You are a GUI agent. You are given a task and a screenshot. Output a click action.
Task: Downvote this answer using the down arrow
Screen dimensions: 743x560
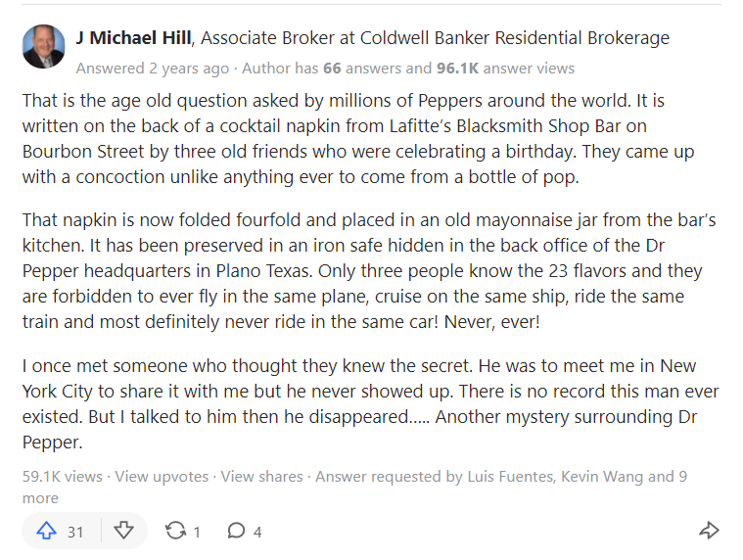[x=123, y=531]
